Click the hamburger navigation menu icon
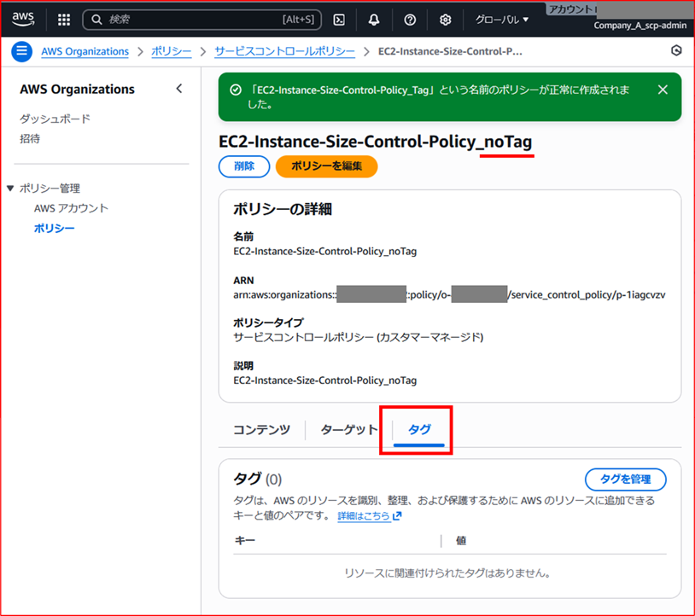 tap(21, 51)
